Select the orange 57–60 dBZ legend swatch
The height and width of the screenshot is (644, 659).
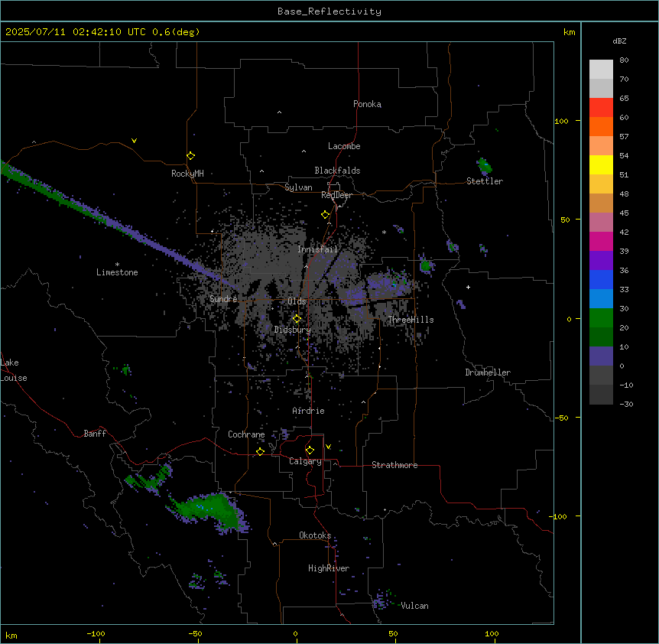pyautogui.click(x=601, y=126)
